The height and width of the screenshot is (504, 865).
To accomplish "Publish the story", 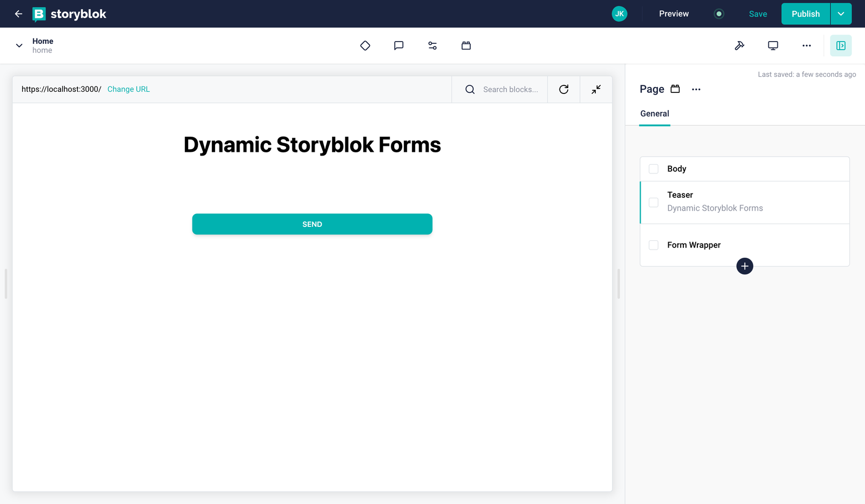I will click(x=806, y=14).
